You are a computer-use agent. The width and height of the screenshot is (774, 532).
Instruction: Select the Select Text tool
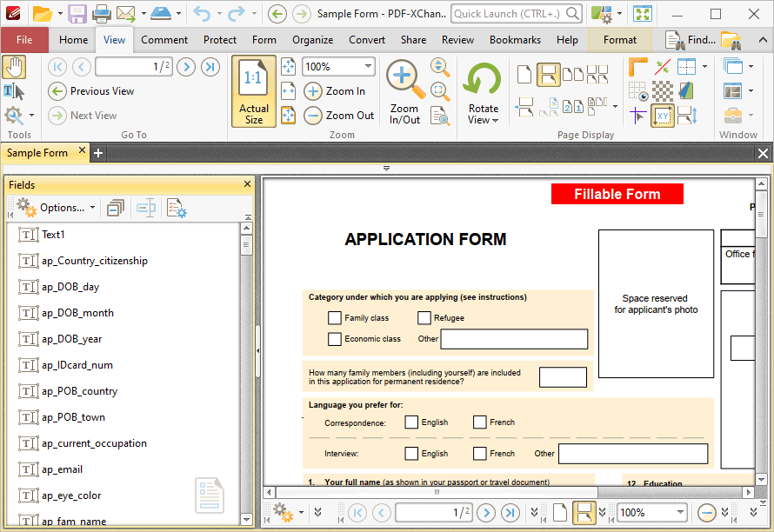(x=14, y=91)
